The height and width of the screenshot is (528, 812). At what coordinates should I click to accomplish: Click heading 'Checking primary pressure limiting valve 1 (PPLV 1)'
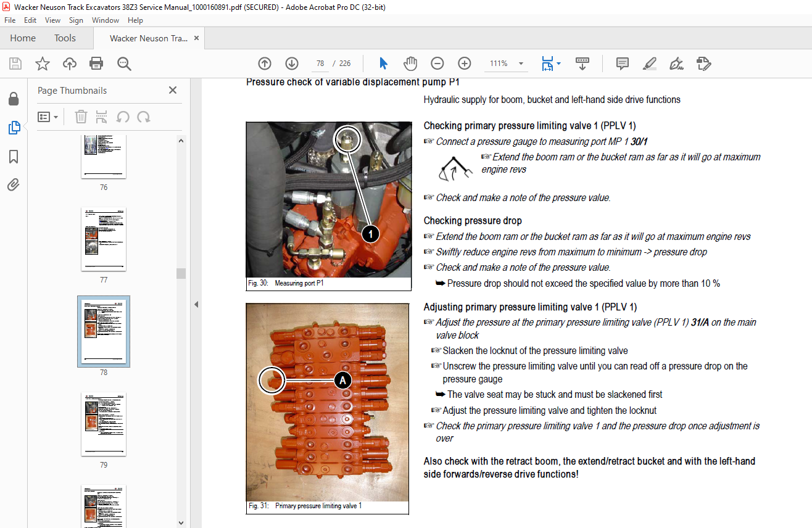click(529, 126)
